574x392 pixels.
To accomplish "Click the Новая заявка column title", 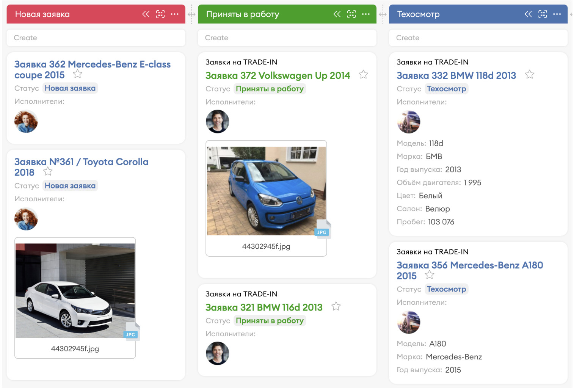I will 42,14.
